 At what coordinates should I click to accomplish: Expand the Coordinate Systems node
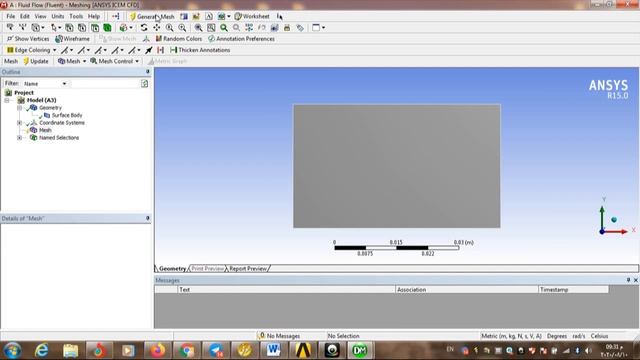click(19, 123)
